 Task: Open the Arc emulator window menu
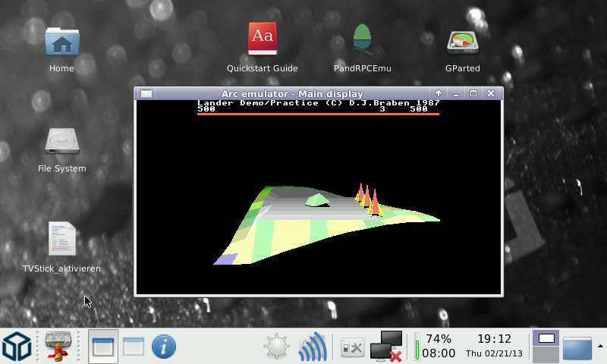[146, 93]
